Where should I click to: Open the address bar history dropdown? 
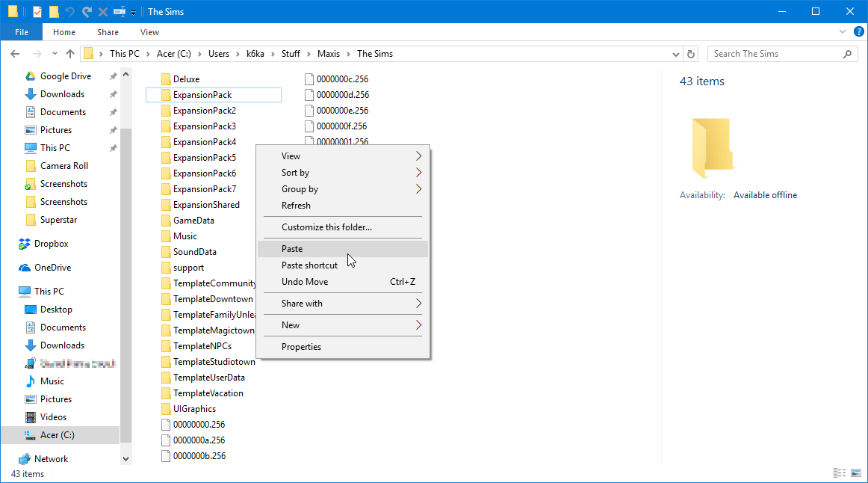tap(676, 54)
